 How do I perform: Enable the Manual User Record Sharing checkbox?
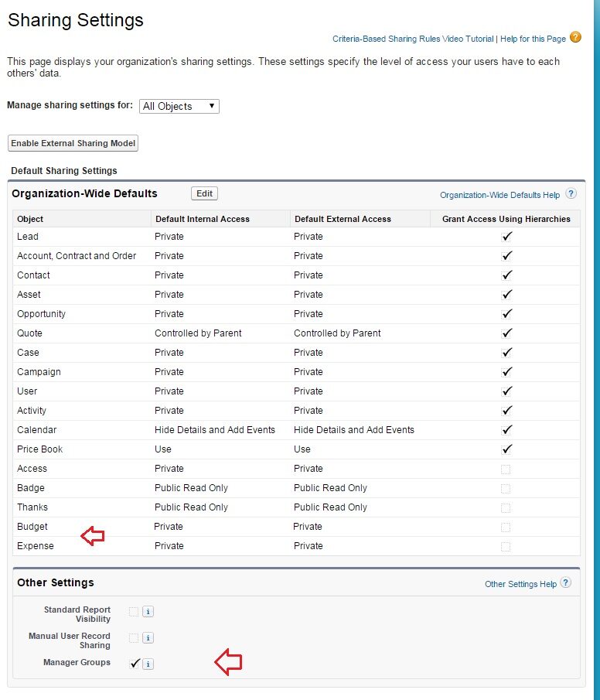coord(134,638)
